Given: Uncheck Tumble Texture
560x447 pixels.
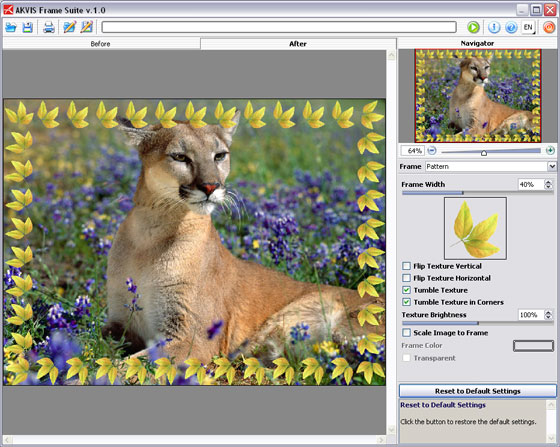Looking at the screenshot, I should 406,290.
